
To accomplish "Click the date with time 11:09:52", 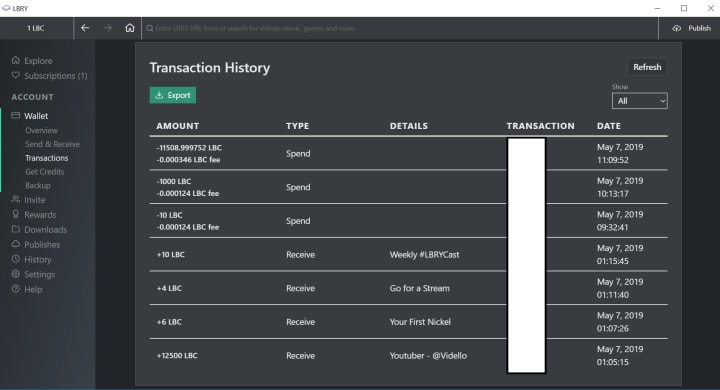I will tap(620, 153).
